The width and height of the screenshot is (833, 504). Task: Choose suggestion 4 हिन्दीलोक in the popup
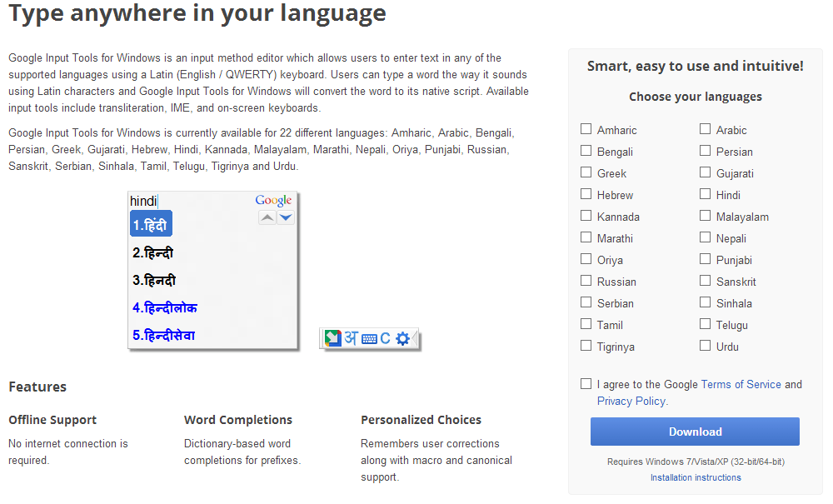pyautogui.click(x=165, y=307)
